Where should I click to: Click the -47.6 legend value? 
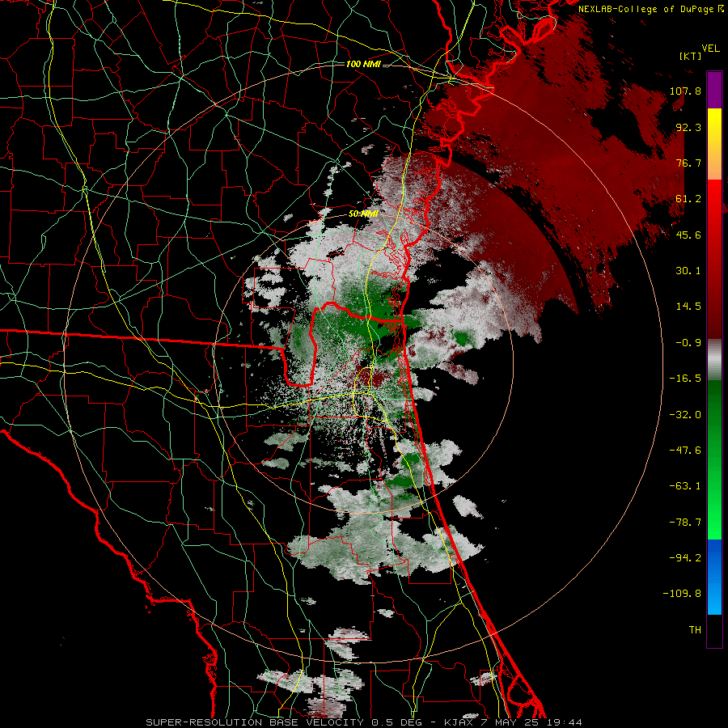[685, 451]
